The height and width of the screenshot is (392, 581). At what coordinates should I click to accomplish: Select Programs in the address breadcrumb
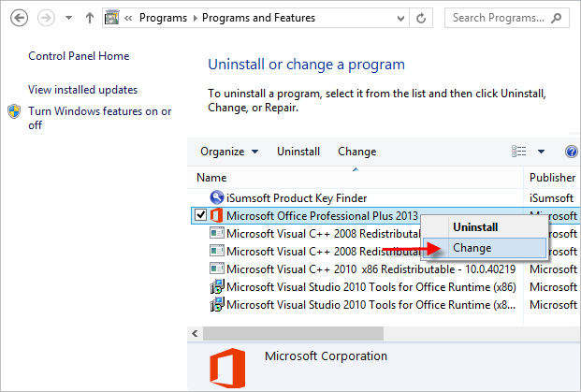tap(163, 18)
